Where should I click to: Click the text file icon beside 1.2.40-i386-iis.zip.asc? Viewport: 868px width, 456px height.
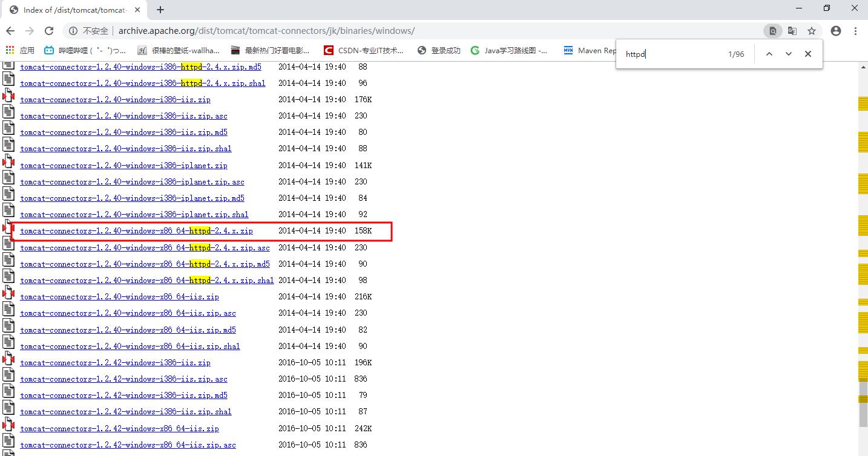[8, 112]
